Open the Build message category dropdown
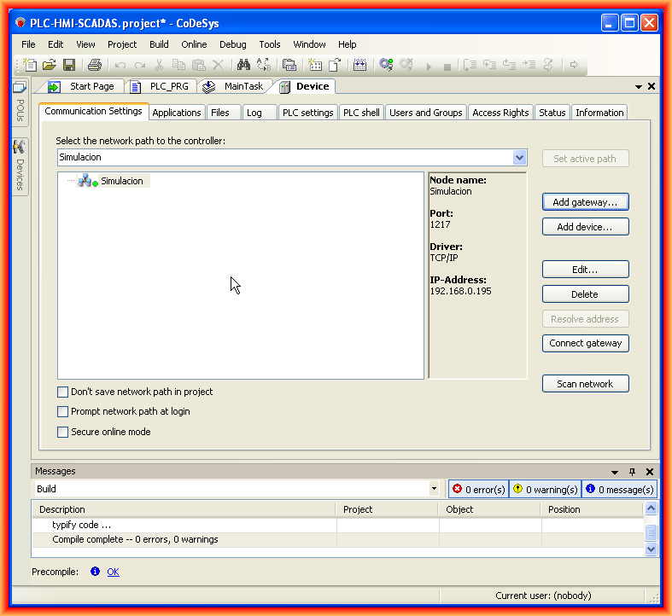Viewport: 672px width, 616px height. pos(434,489)
